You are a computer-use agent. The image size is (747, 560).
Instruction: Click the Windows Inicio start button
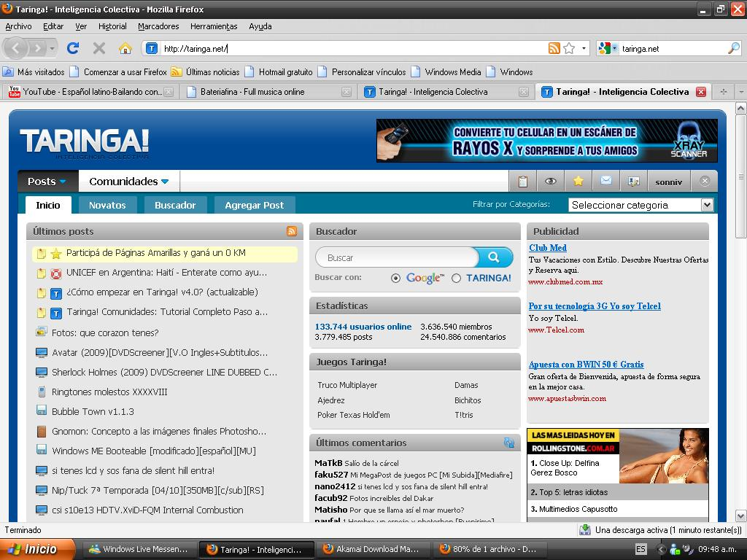pyautogui.click(x=37, y=549)
